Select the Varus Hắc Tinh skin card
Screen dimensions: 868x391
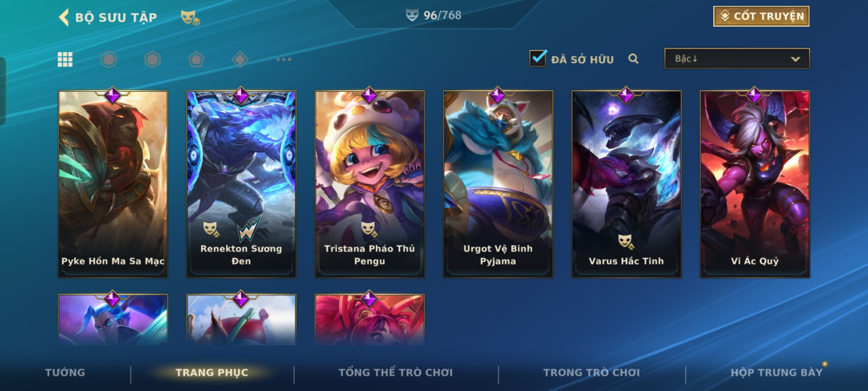(x=626, y=184)
